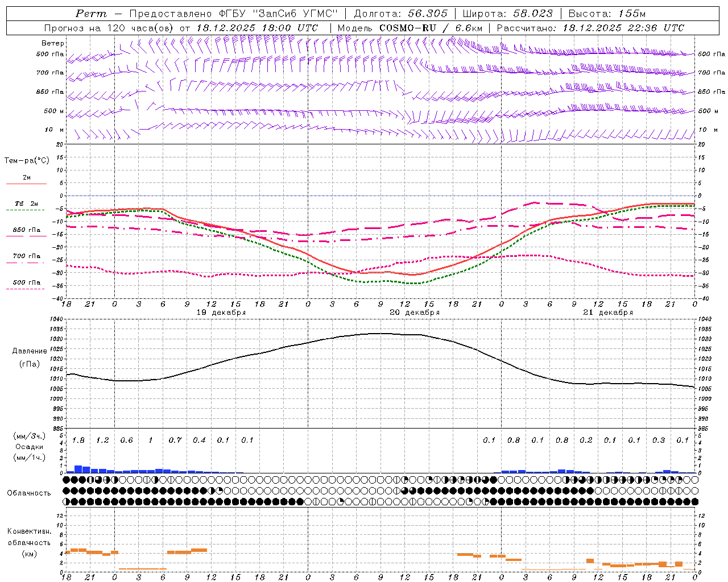Click the precipitation value "1.8"
Image resolution: width=728 pixels, height=582 pixels.
78,440
